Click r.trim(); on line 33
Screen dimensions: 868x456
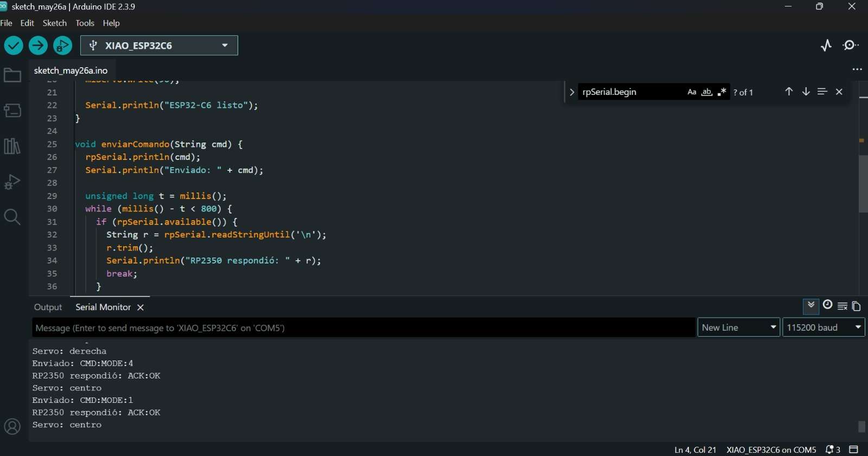pos(130,248)
